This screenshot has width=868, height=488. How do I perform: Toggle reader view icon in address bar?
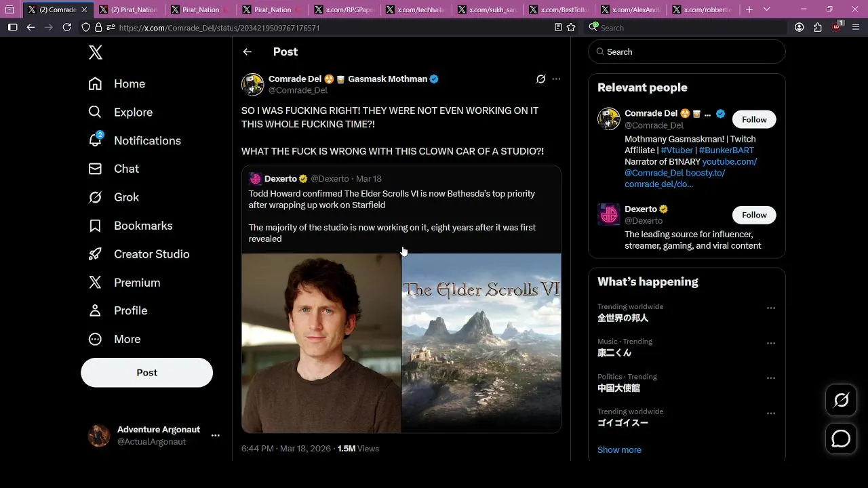558,27
